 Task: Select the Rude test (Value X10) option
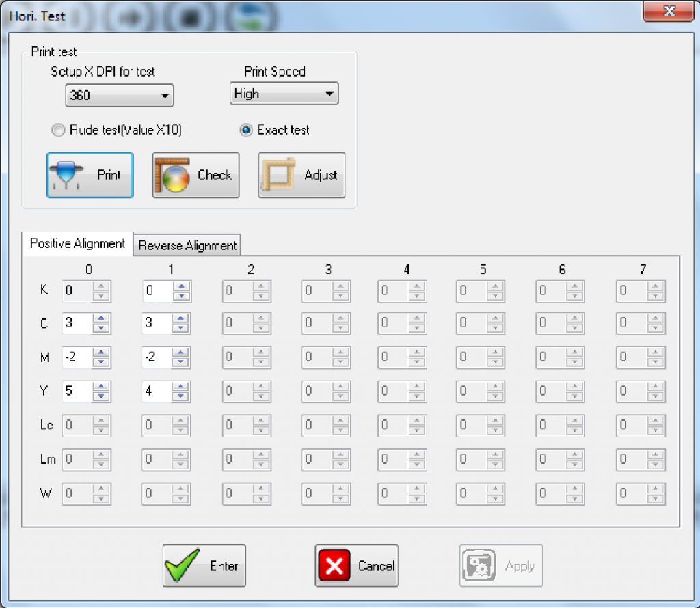pos(58,130)
